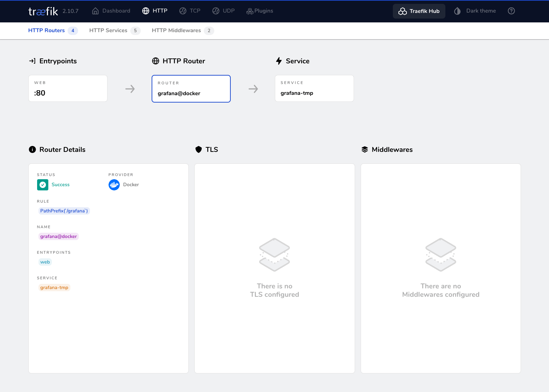Click the WEB :80 entrypoint card

click(68, 89)
